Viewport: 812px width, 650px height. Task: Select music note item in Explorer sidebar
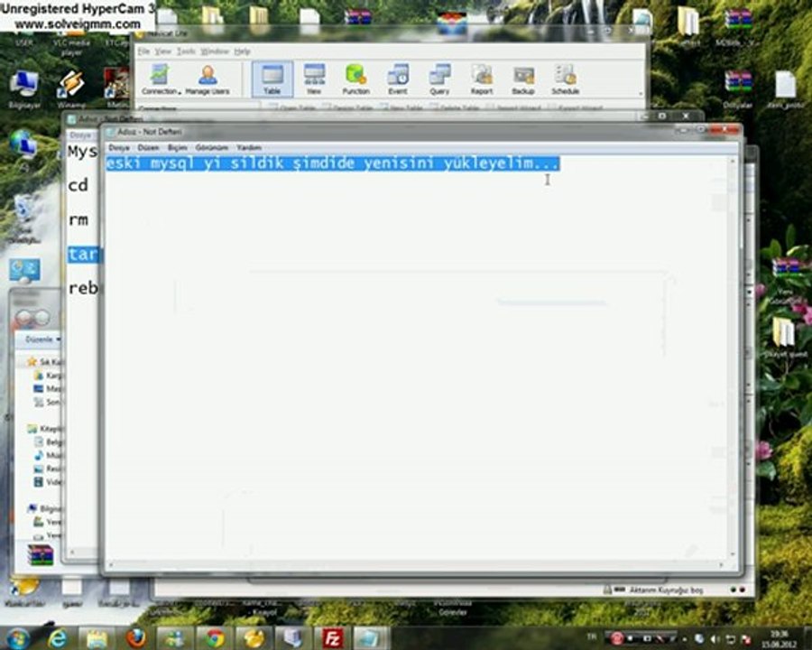point(48,455)
